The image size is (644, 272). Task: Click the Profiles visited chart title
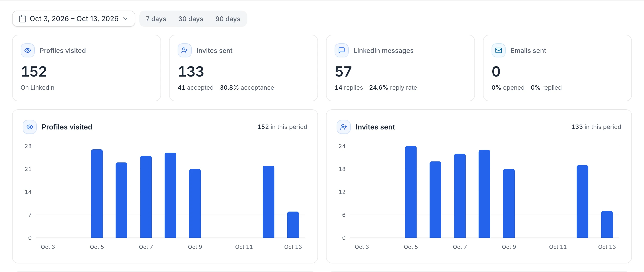67,127
